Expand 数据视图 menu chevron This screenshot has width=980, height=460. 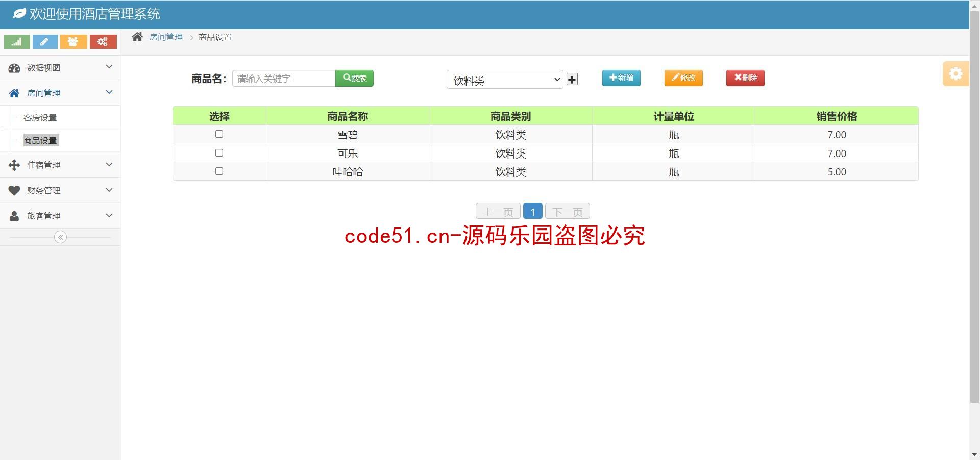pyautogui.click(x=109, y=67)
